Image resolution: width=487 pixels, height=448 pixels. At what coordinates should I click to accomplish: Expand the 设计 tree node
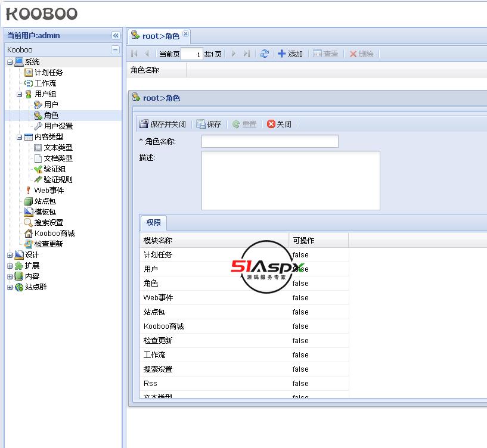(10, 255)
